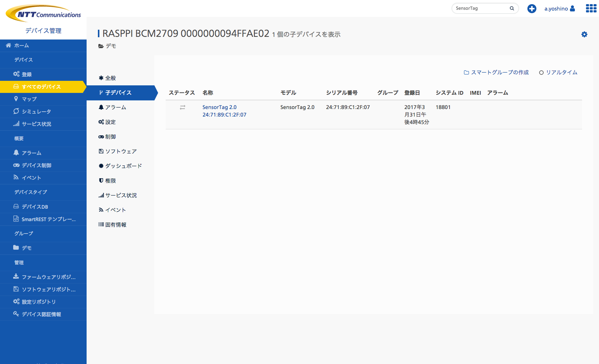Open デバイスDB in sidebar
The height and width of the screenshot is (364, 599).
(x=43, y=207)
